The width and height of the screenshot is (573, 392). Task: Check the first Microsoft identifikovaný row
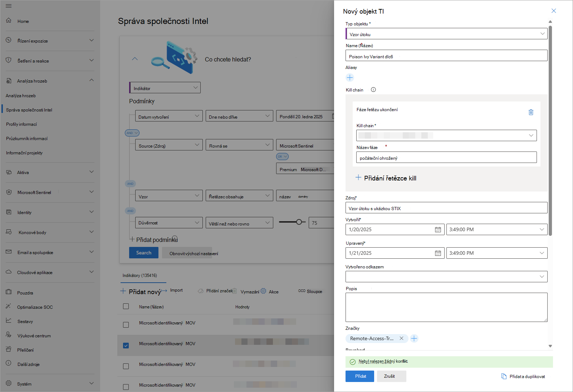126,325
